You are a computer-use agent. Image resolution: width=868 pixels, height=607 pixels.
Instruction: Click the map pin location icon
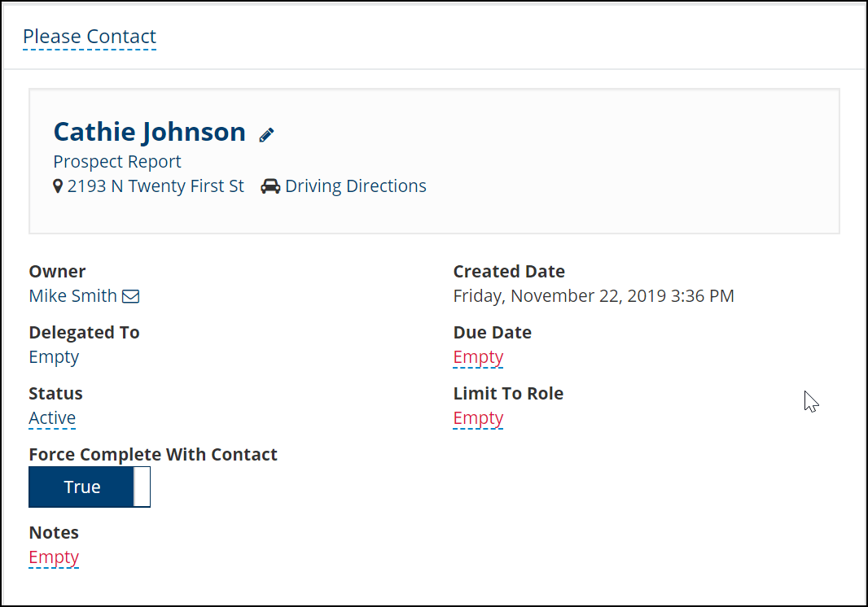point(58,186)
